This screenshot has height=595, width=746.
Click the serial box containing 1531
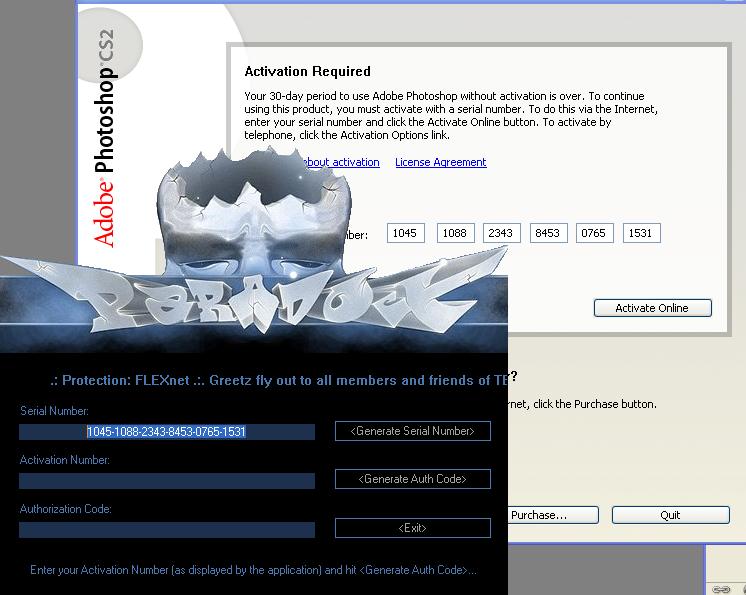point(641,233)
